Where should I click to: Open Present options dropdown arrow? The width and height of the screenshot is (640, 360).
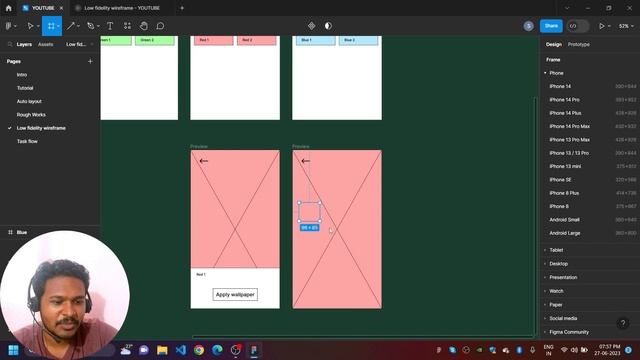click(x=609, y=26)
